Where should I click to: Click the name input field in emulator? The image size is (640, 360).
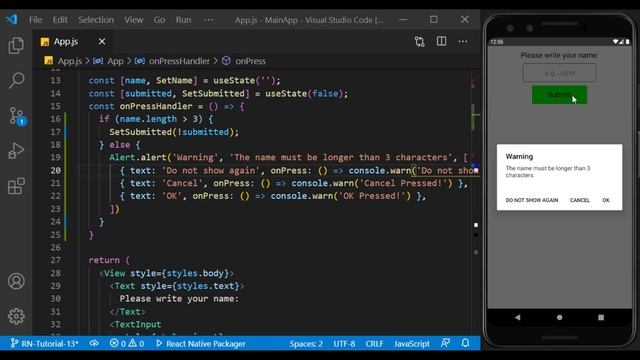click(x=559, y=73)
